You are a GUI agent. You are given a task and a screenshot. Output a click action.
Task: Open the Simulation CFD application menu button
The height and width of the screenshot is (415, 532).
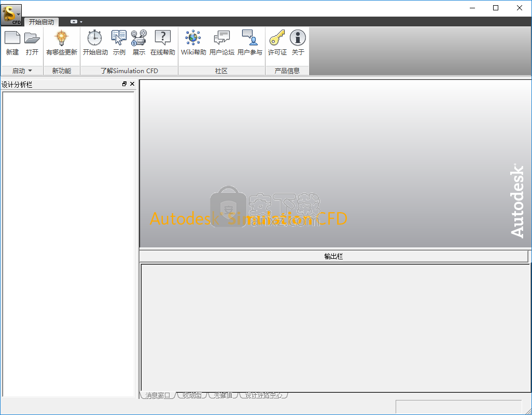click(x=11, y=15)
